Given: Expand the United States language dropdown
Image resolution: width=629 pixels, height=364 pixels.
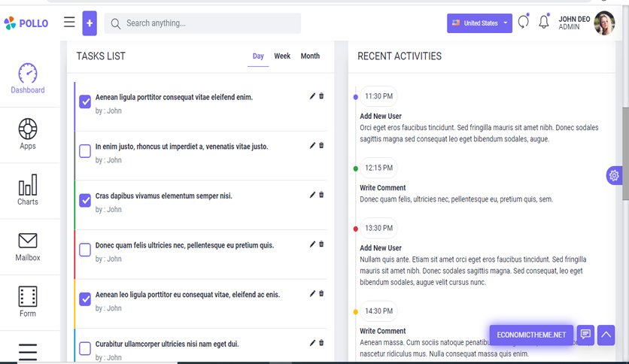Looking at the screenshot, I should click(x=479, y=23).
